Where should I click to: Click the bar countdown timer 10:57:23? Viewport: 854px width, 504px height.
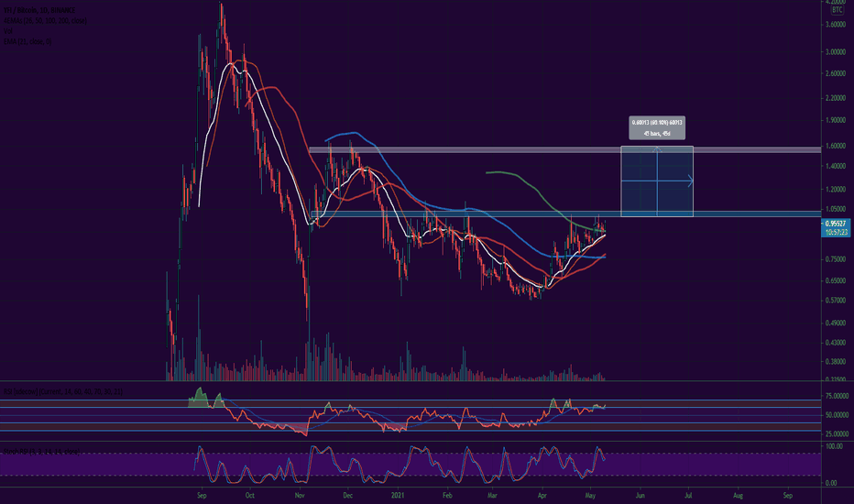pyautogui.click(x=836, y=232)
